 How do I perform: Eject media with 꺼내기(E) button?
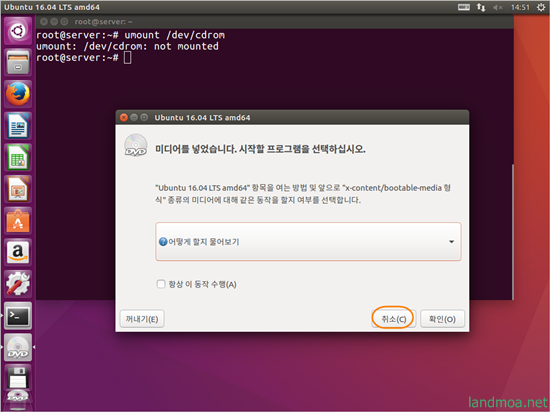pyautogui.click(x=142, y=319)
